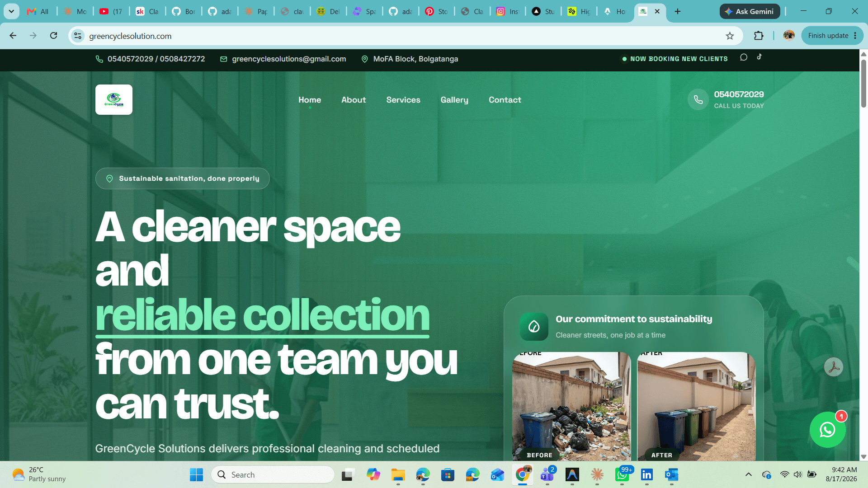The image size is (868, 488).
Task: Open About navigation link
Action: pyautogui.click(x=354, y=100)
